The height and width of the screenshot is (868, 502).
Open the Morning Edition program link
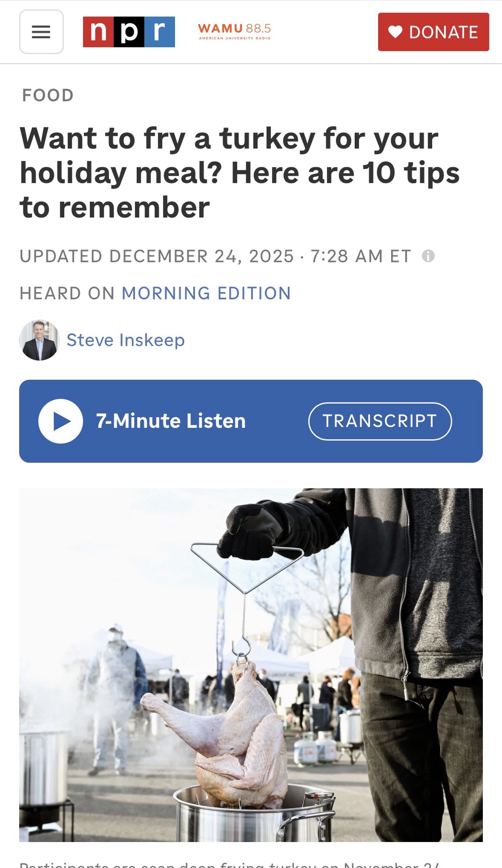click(206, 293)
